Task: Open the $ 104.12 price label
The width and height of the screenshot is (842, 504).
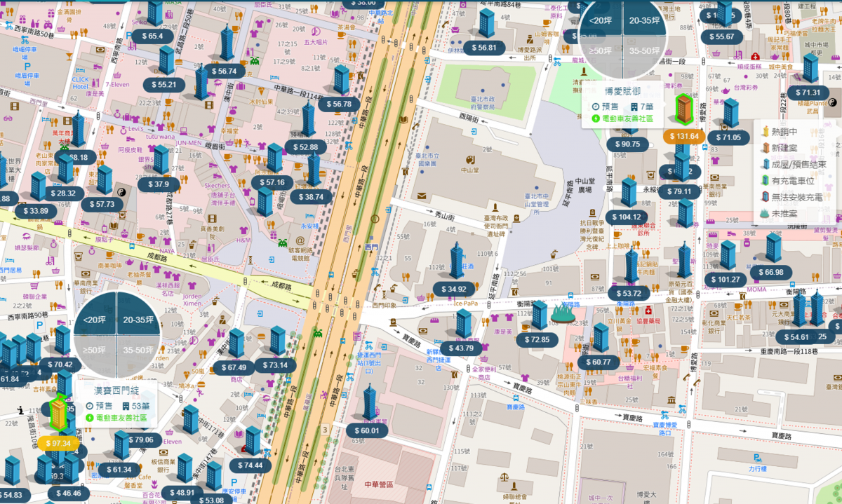Action: tap(627, 217)
